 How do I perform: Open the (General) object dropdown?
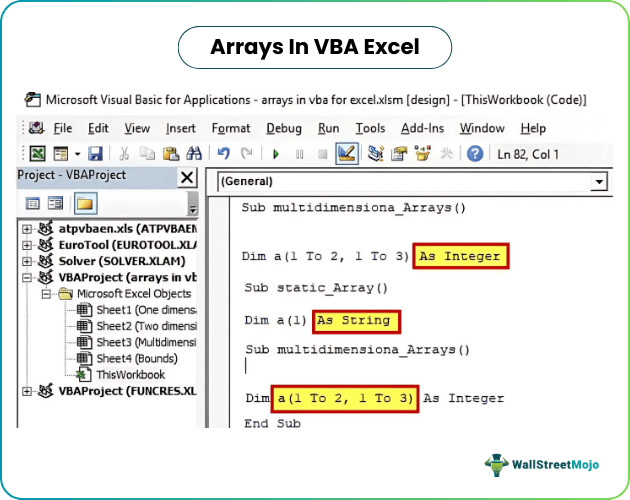[598, 182]
